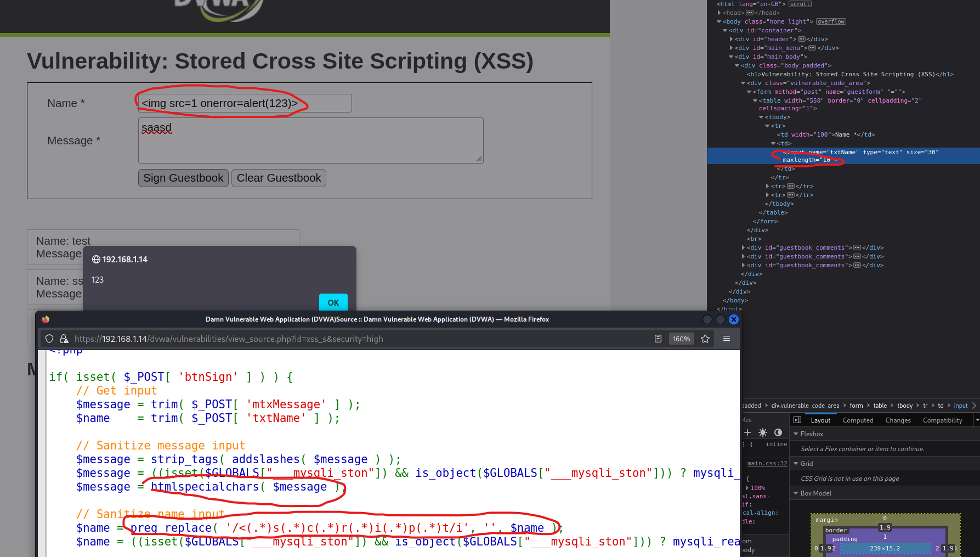Click the Name input field
The height and width of the screenshot is (557, 980).
(245, 103)
